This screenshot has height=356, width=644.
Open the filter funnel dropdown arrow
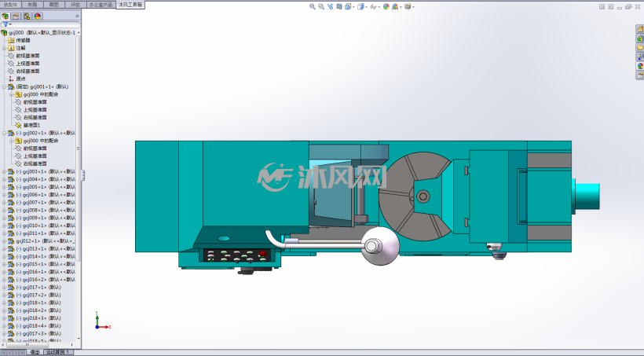point(10,24)
